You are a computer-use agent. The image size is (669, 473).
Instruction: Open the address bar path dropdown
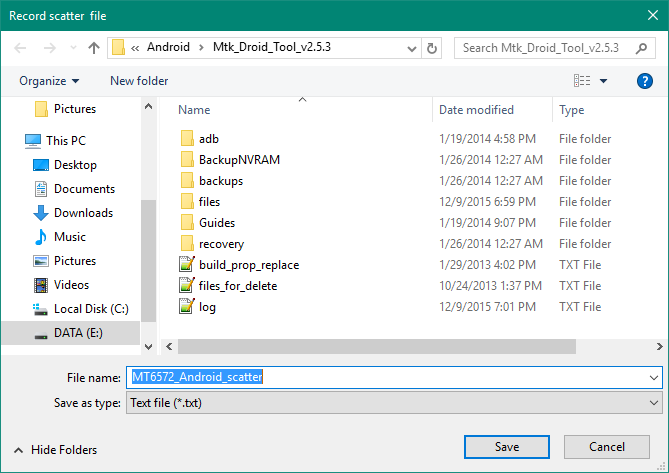412,47
